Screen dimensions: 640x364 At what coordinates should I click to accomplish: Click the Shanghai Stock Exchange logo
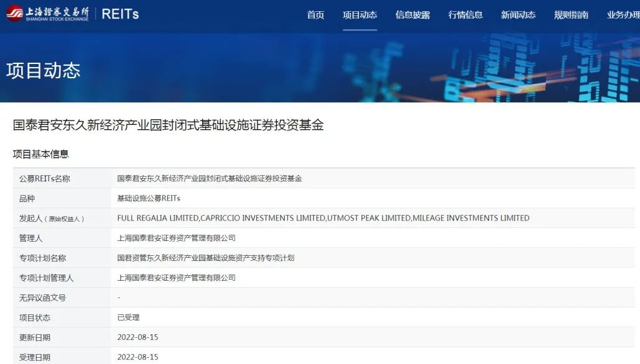47,14
